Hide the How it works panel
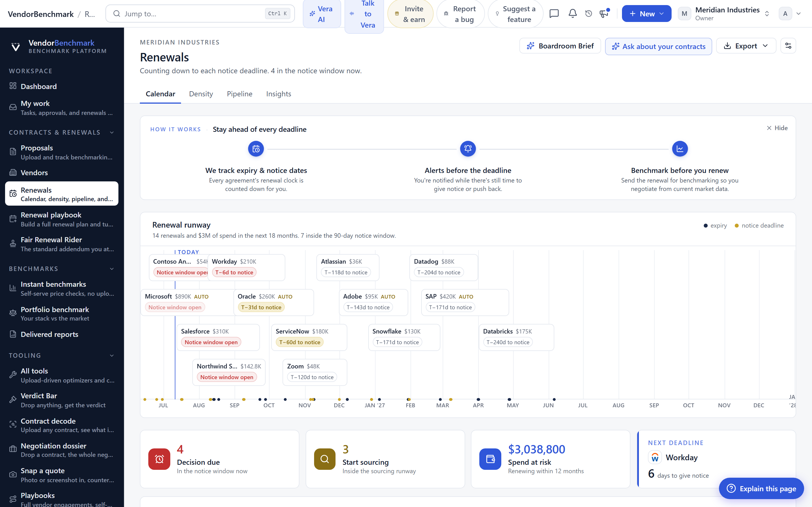Image resolution: width=812 pixels, height=507 pixels. 777,128
